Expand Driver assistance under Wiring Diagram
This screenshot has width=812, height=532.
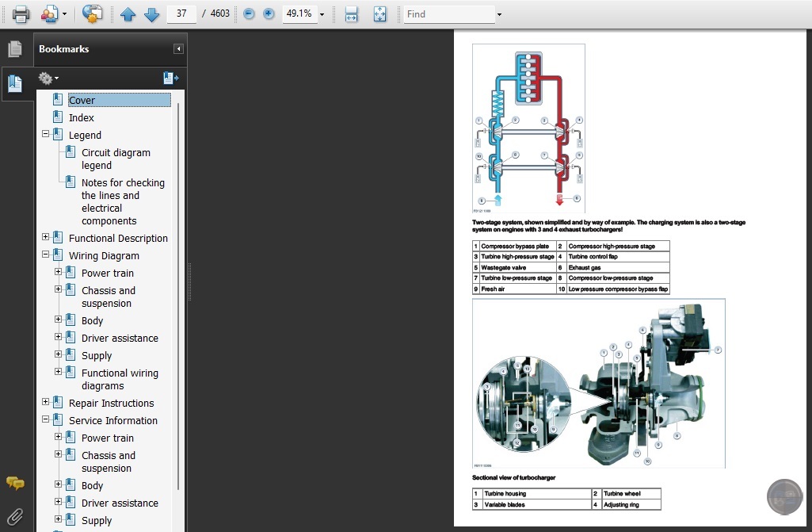(x=58, y=337)
